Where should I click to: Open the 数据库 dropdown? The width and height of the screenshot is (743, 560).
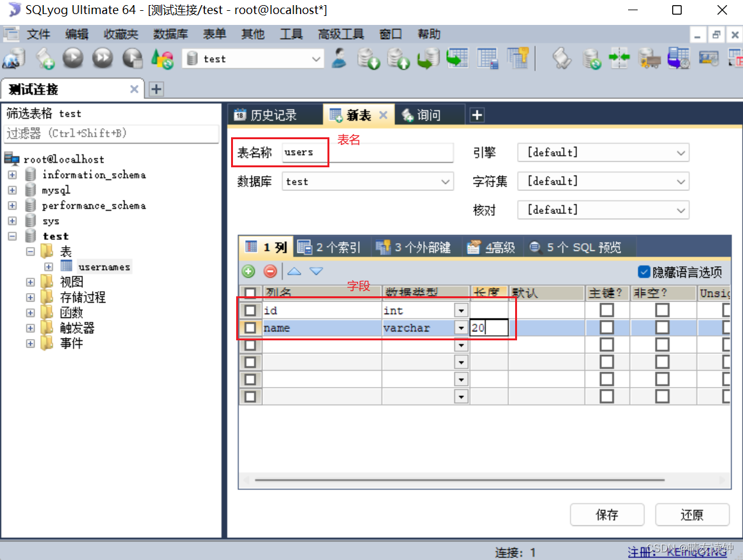368,181
